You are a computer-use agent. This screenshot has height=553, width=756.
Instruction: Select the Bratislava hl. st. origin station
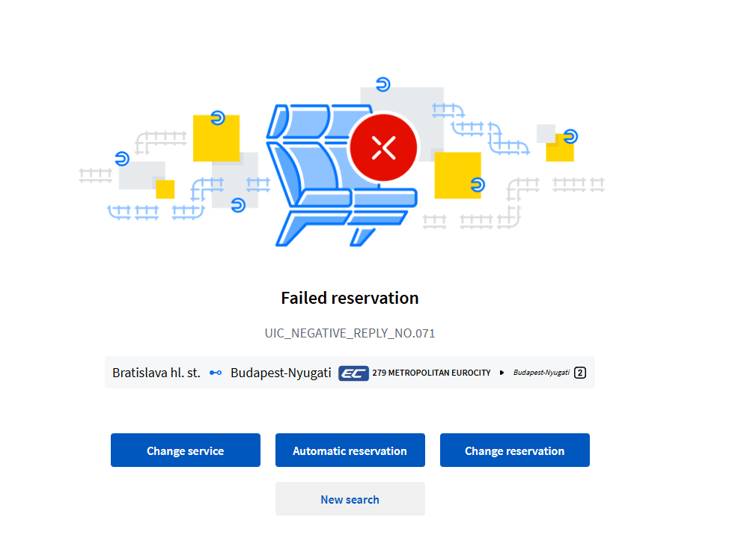click(x=156, y=373)
